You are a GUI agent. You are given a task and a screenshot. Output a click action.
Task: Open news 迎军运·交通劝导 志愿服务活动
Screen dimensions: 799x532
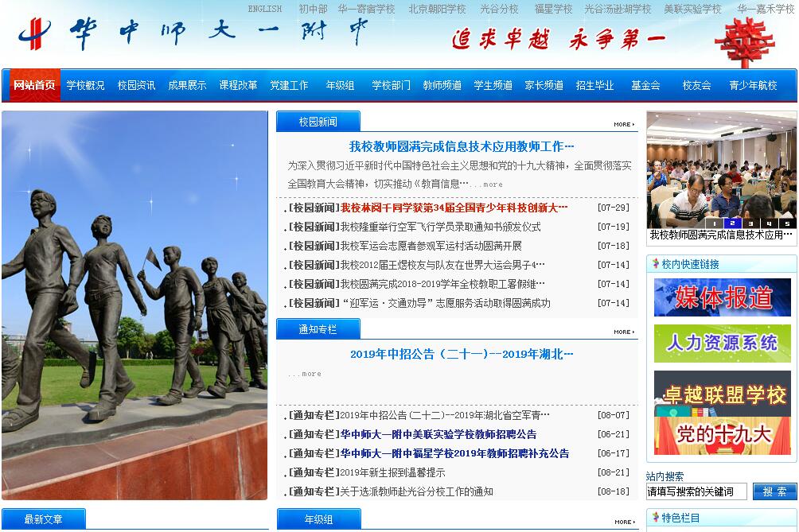click(446, 303)
